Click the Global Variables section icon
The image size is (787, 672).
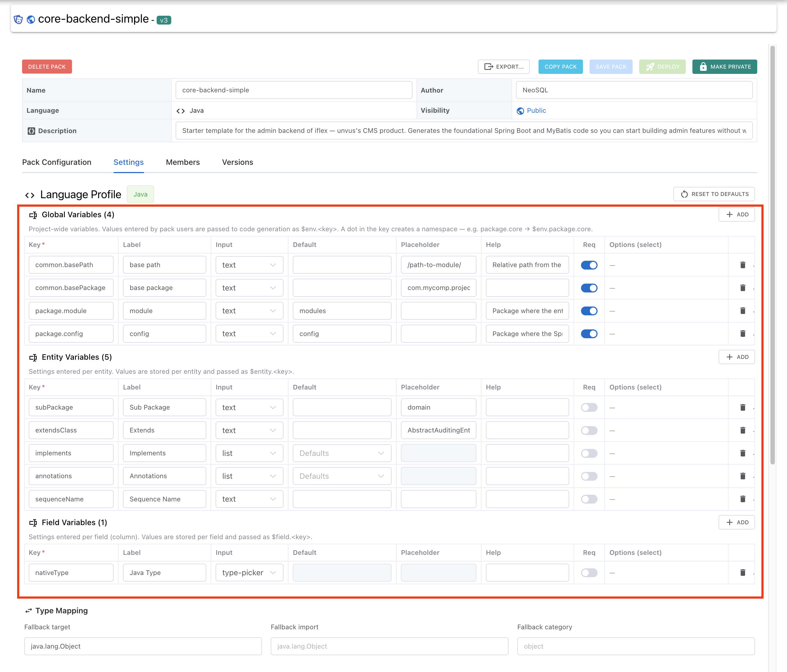click(x=33, y=215)
